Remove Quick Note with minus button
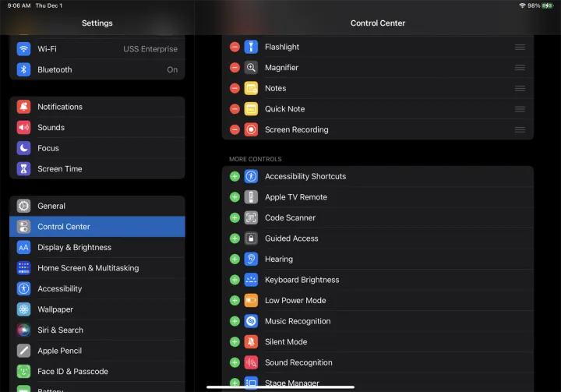Screen dimensions: 561x392 click(235, 109)
